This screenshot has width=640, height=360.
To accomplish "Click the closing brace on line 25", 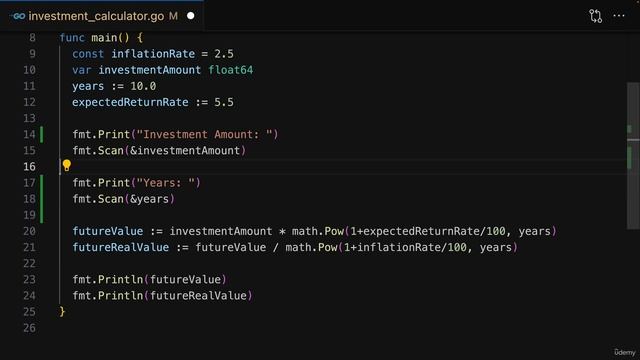I will (62, 312).
